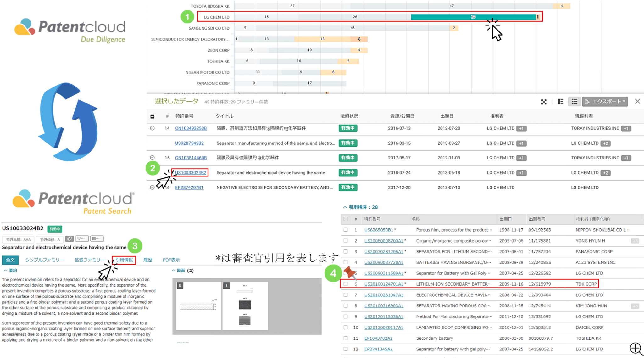The width and height of the screenshot is (644, 358).
Task: Click TDK CORP assignee cell
Action: (586, 284)
